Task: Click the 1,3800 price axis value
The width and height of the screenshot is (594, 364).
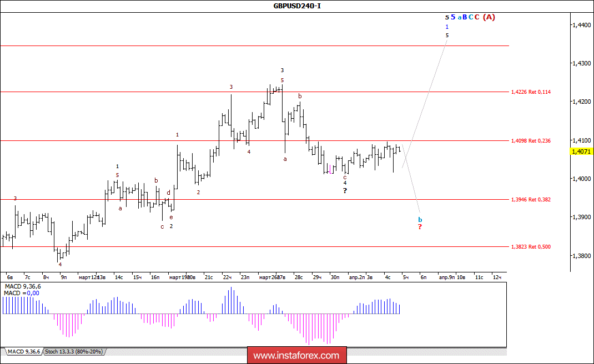Action: (x=581, y=256)
